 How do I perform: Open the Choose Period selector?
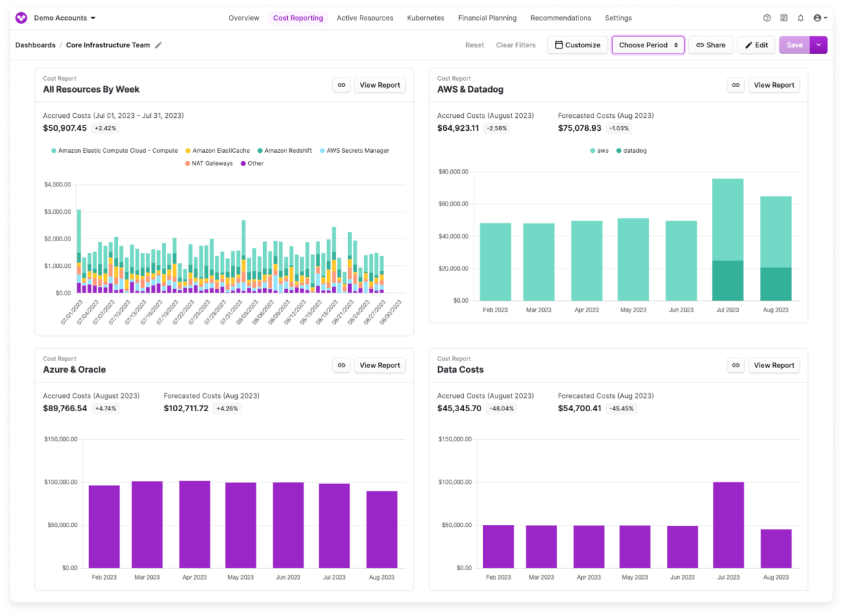pyautogui.click(x=648, y=45)
